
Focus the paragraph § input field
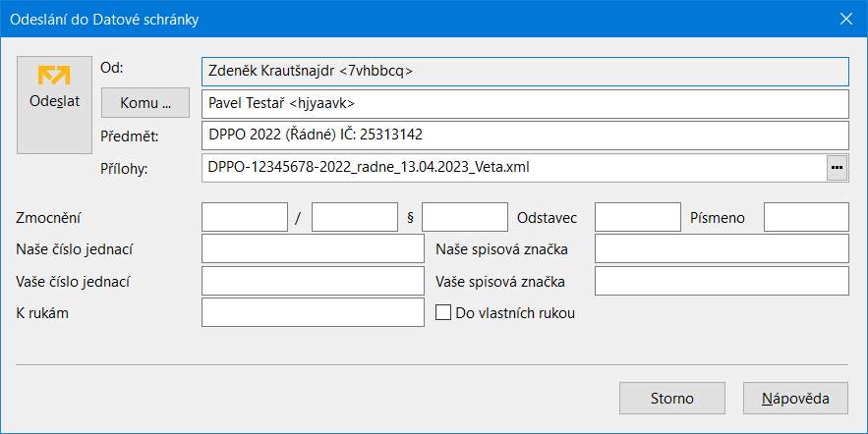(465, 217)
